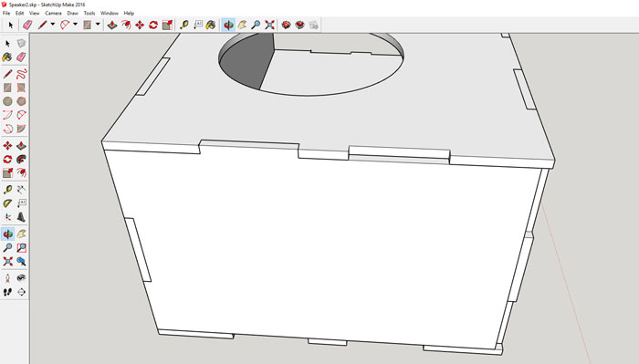Select the Follow Me tool

(21, 160)
